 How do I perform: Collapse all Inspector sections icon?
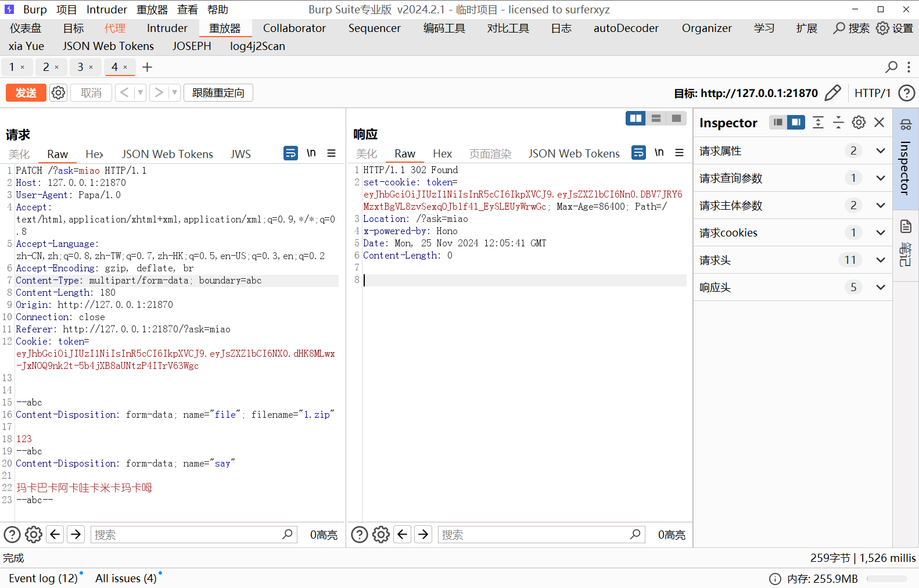[838, 122]
